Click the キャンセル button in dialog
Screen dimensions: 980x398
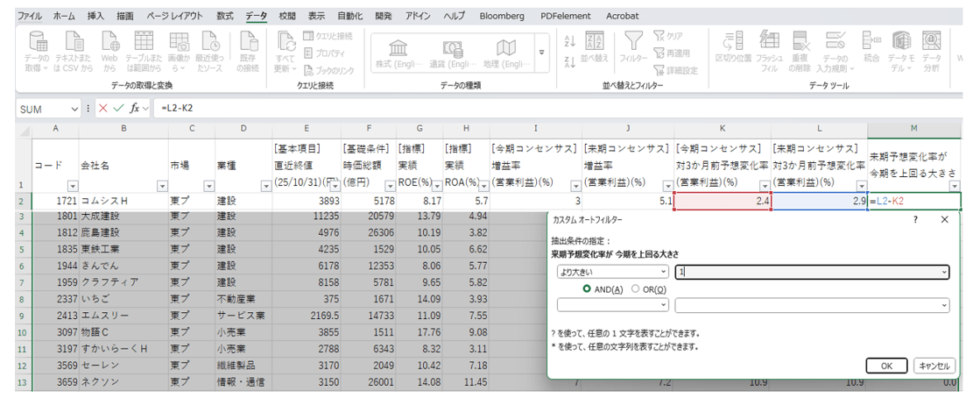pos(934,366)
